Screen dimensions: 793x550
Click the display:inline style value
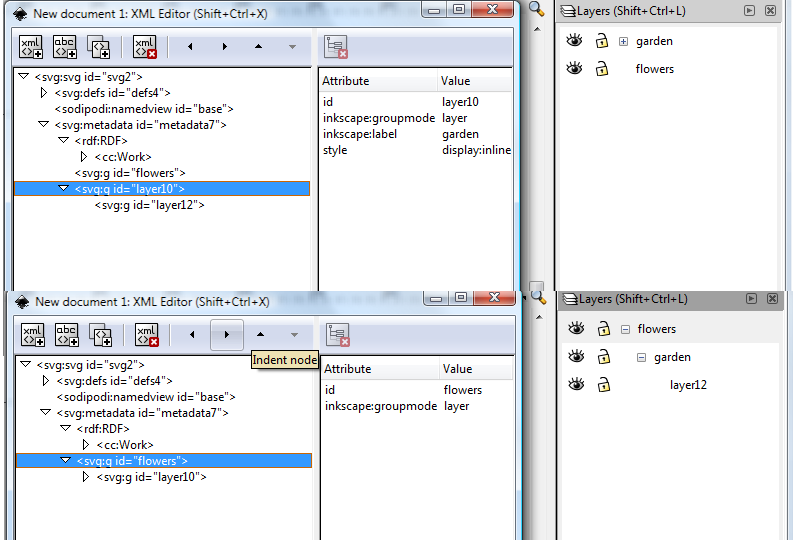pos(476,150)
